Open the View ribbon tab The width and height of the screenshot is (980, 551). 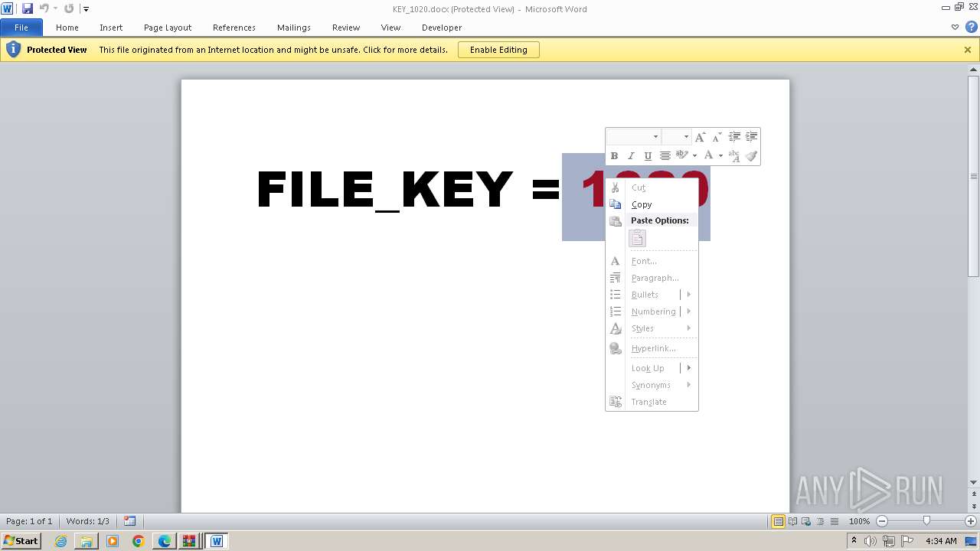pos(391,28)
